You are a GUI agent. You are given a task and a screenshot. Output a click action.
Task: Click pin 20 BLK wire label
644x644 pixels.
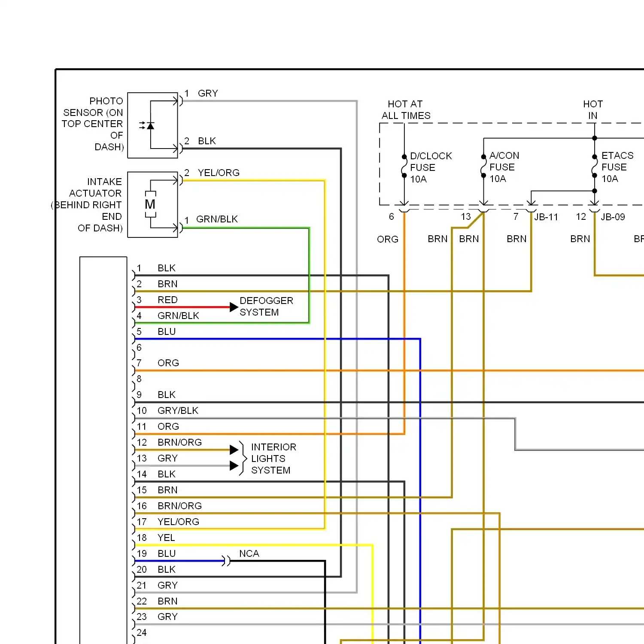167,569
